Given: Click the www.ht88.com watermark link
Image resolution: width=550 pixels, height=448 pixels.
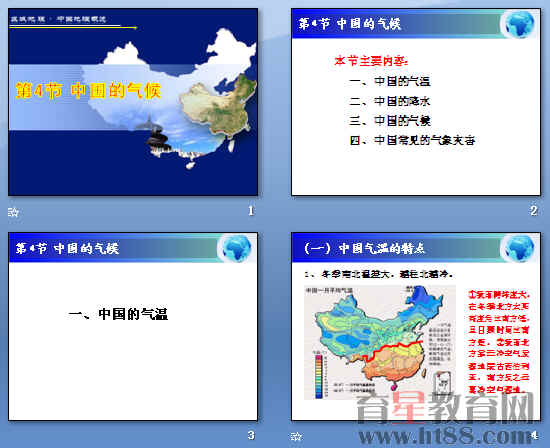Looking at the screenshot, I should pyautogui.click(x=445, y=436).
